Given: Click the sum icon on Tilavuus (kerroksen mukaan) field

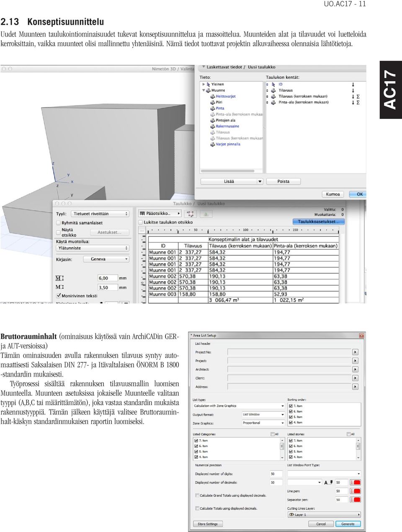Looking at the screenshot, I should pos(358,96).
